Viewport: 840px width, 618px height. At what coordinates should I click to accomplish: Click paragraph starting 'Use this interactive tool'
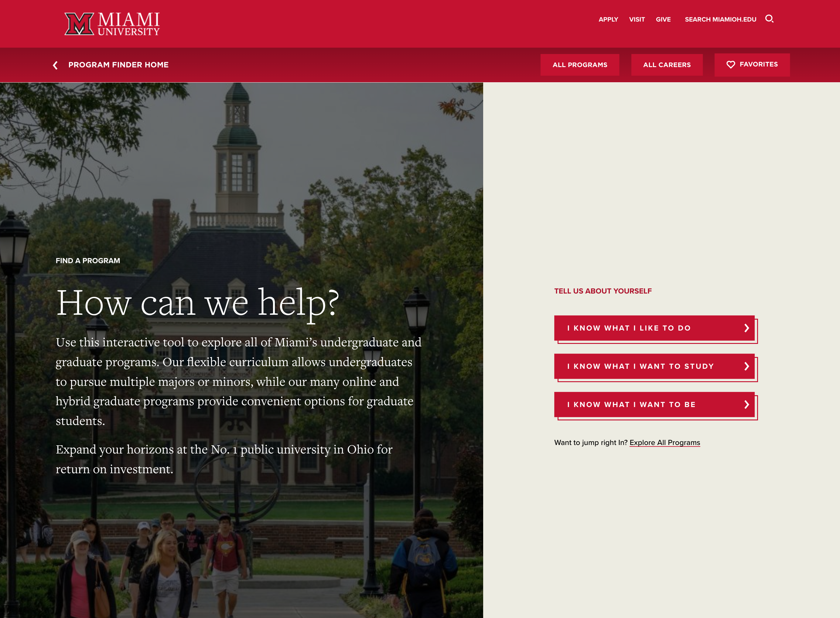(239, 381)
